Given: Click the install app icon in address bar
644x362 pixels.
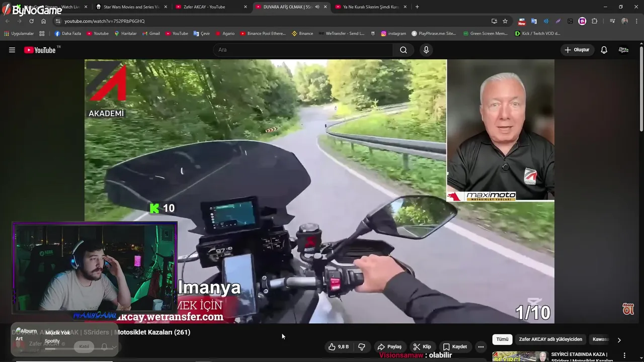Looking at the screenshot, I should [x=494, y=21].
